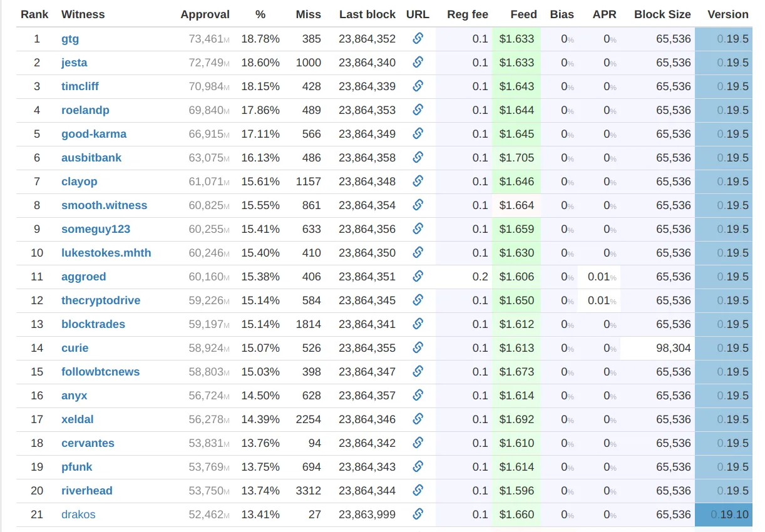Visit the clayop witness page
The height and width of the screenshot is (532, 765).
80,182
